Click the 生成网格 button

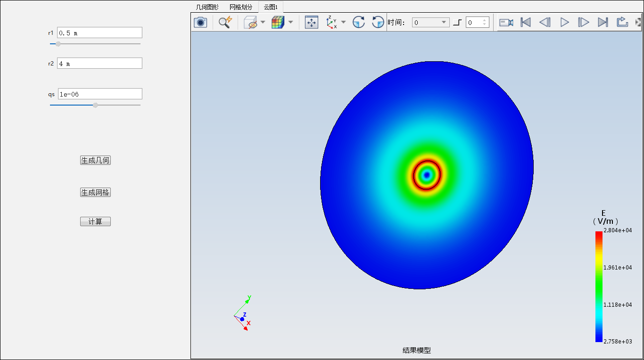pyautogui.click(x=95, y=192)
